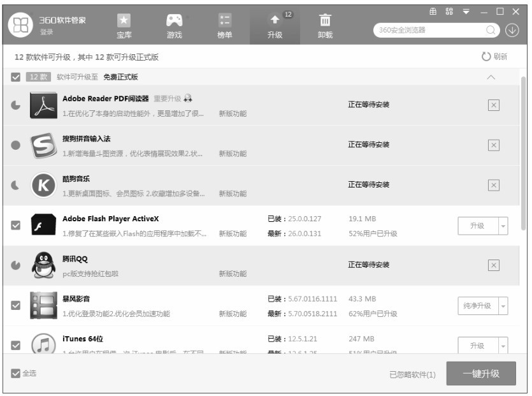Cancel 腾讯QQ pending install
The width and height of the screenshot is (532, 396).
pos(494,265)
